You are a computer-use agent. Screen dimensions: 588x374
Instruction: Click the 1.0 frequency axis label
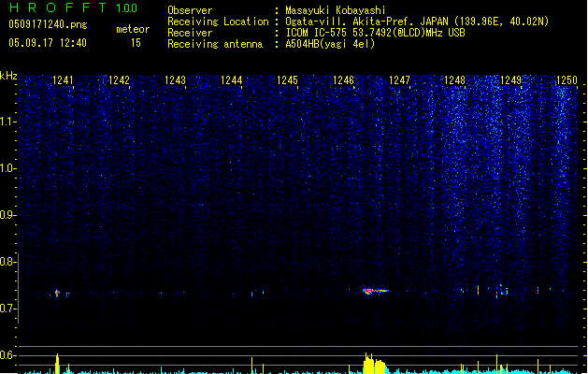coord(7,168)
